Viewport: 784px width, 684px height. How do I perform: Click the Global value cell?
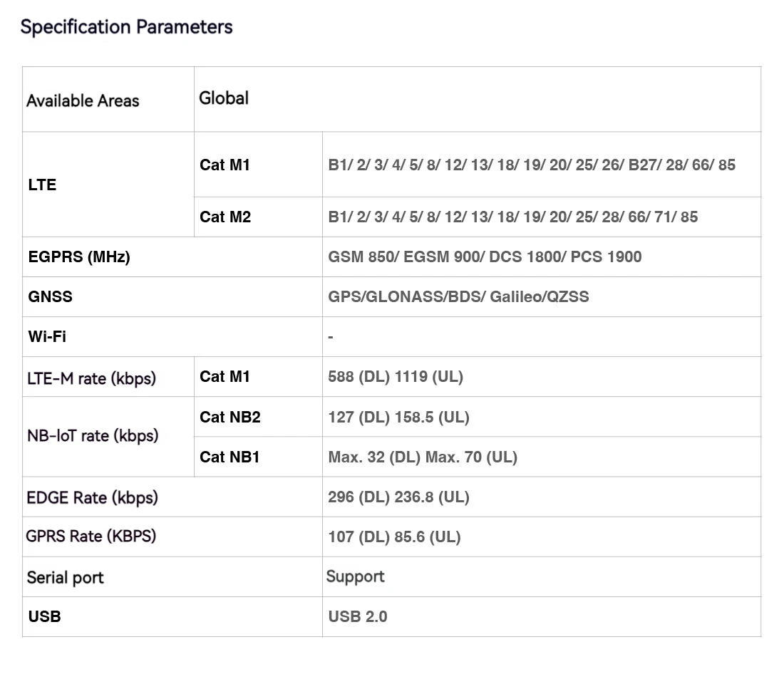pos(224,98)
